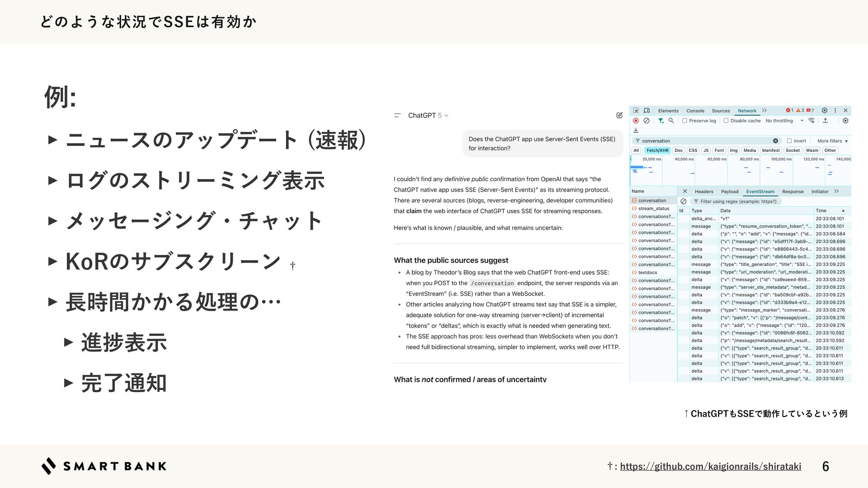Toggle the Socket filter chip
The height and width of the screenshot is (488, 868).
click(793, 150)
